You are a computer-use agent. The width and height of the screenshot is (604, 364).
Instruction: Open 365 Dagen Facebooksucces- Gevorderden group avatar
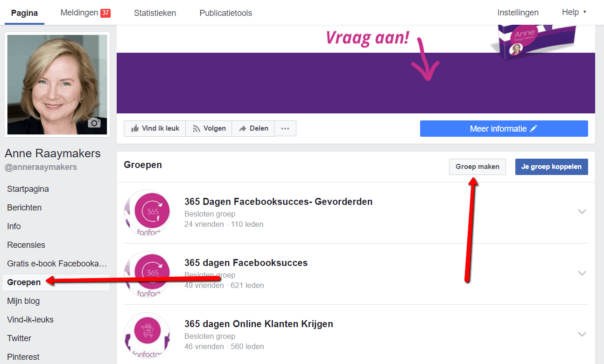[x=147, y=213]
